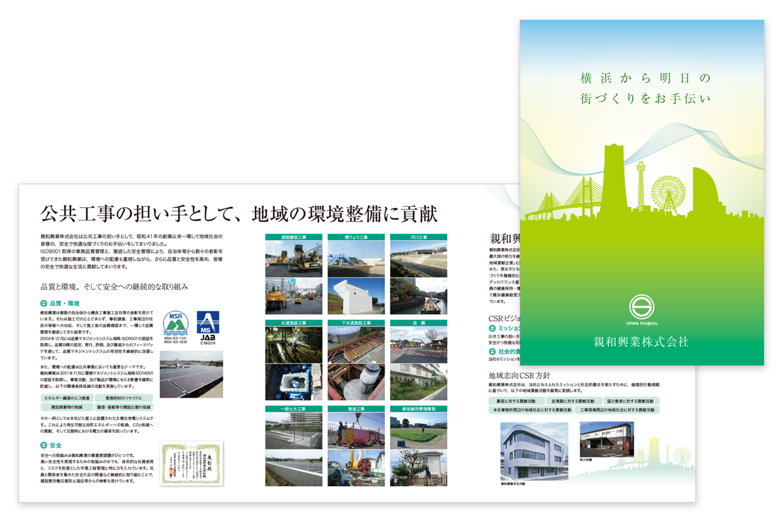This screenshot has width=783, height=532.
Task: Click the エネルギー資源のエコ推進 tag
Action: click(66, 398)
